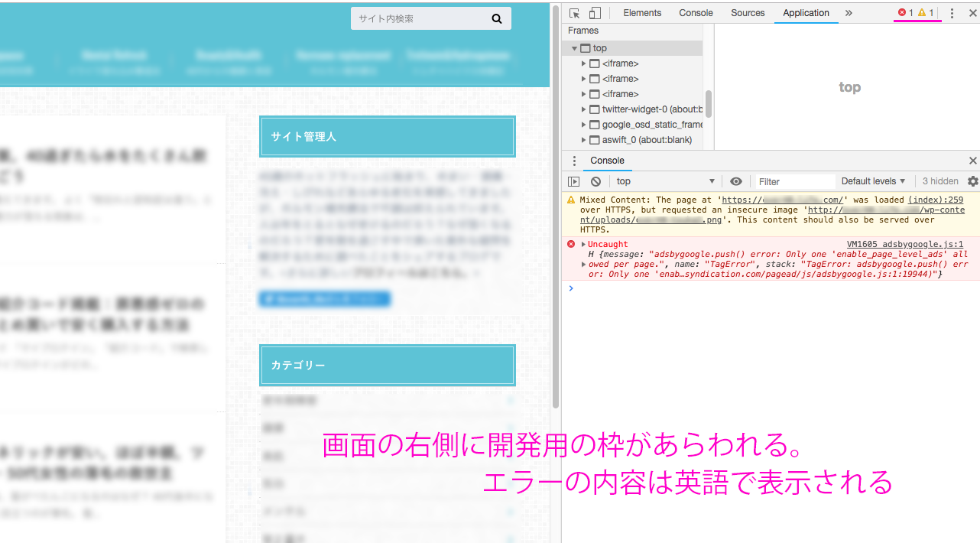Click the search magnifier icon

[497, 19]
